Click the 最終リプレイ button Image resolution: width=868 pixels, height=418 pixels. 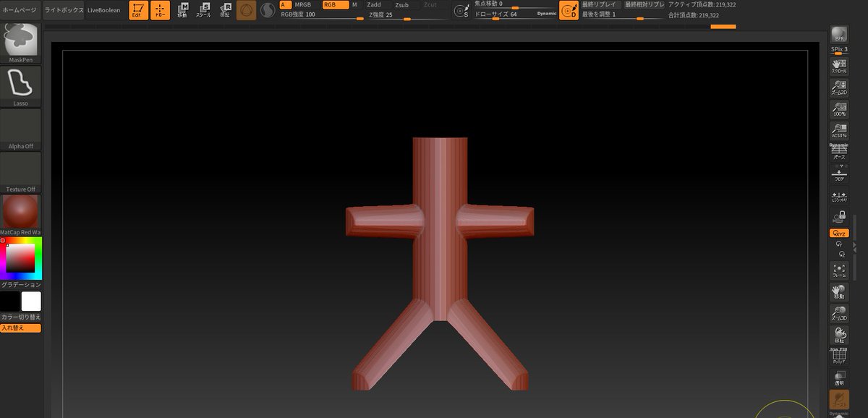click(x=600, y=5)
